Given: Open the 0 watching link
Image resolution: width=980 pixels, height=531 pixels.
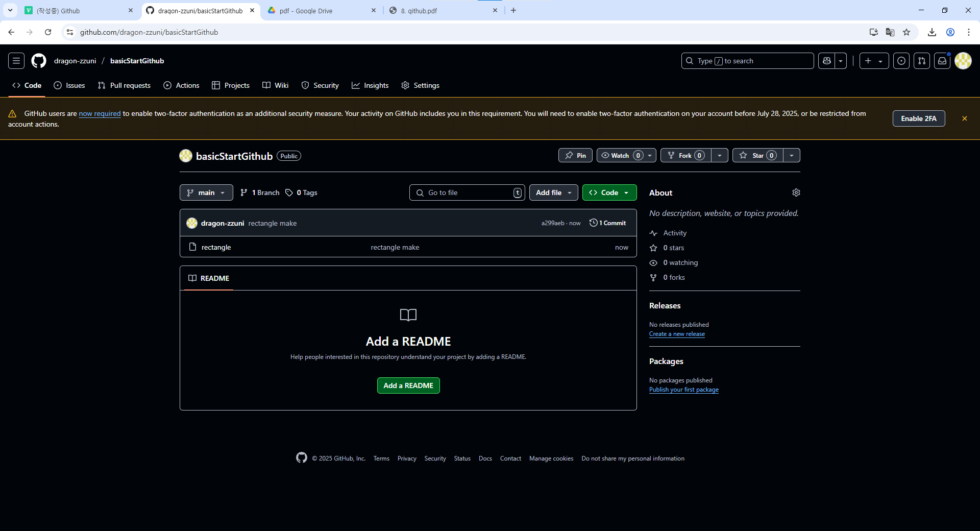Looking at the screenshot, I should (x=674, y=262).
